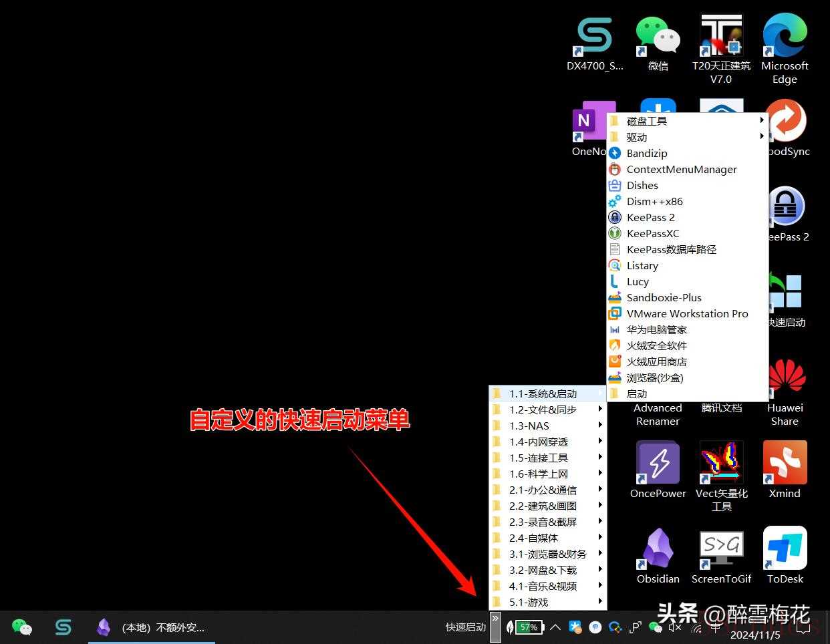Launch WeChat (微信) from the desktop

pyautogui.click(x=658, y=43)
